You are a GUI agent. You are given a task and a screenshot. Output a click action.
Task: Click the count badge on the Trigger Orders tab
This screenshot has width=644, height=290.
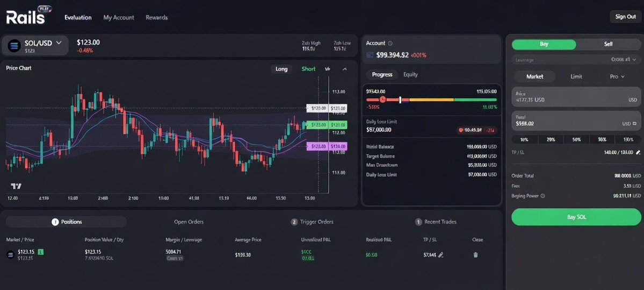(294, 222)
